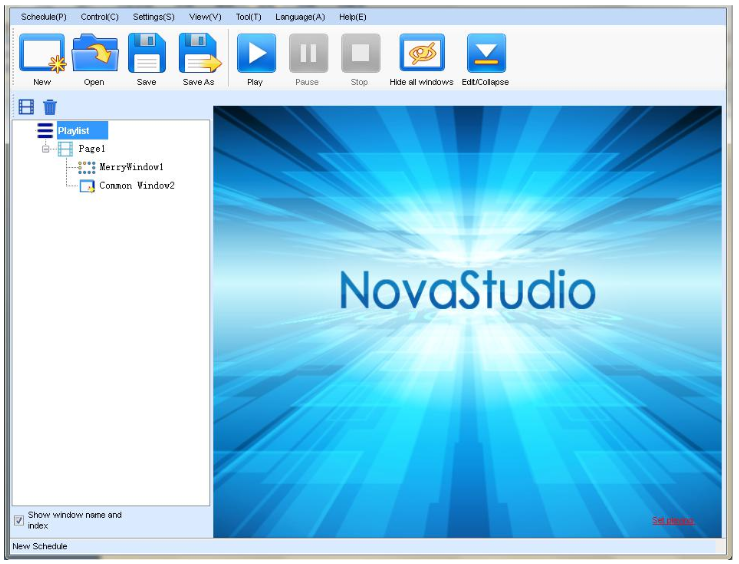The width and height of the screenshot is (739, 564).
Task: Select Common Window2 in the tree
Action: 137,186
